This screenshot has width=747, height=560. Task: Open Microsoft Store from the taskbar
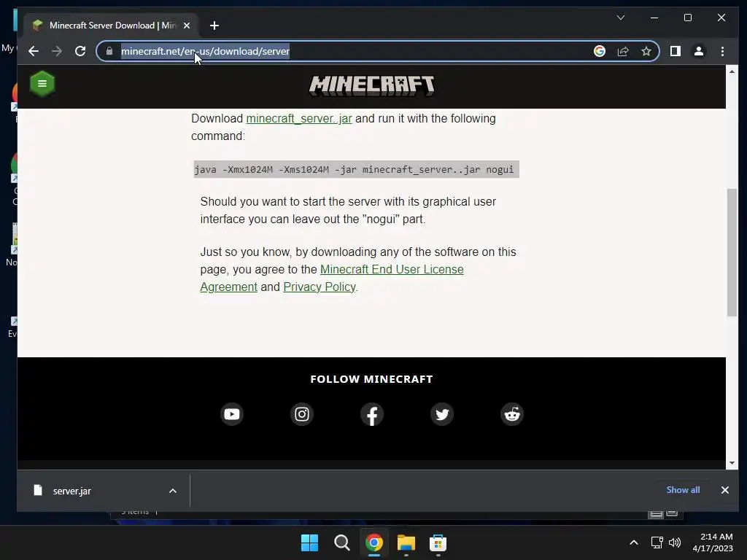[x=438, y=542]
